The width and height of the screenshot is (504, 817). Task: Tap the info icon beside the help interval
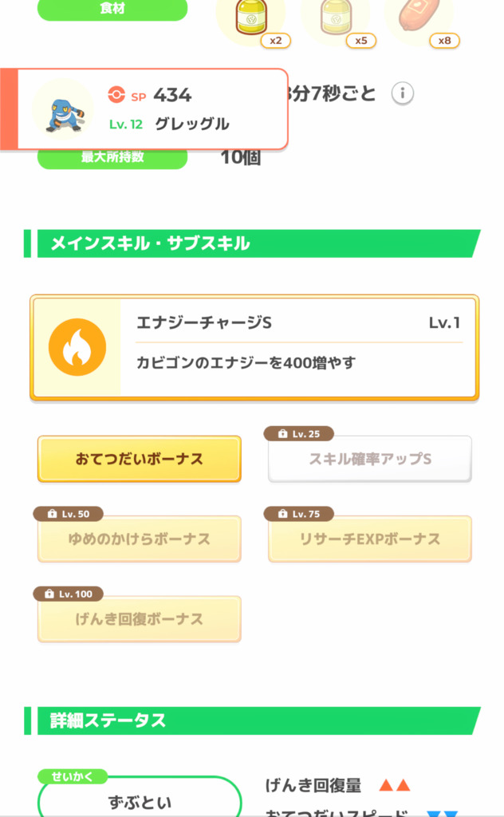403,94
